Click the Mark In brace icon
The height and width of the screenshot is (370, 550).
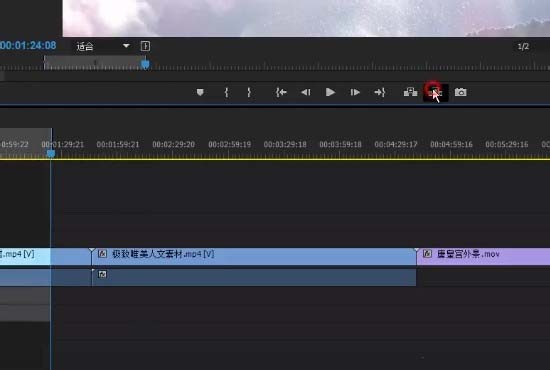pyautogui.click(x=227, y=92)
